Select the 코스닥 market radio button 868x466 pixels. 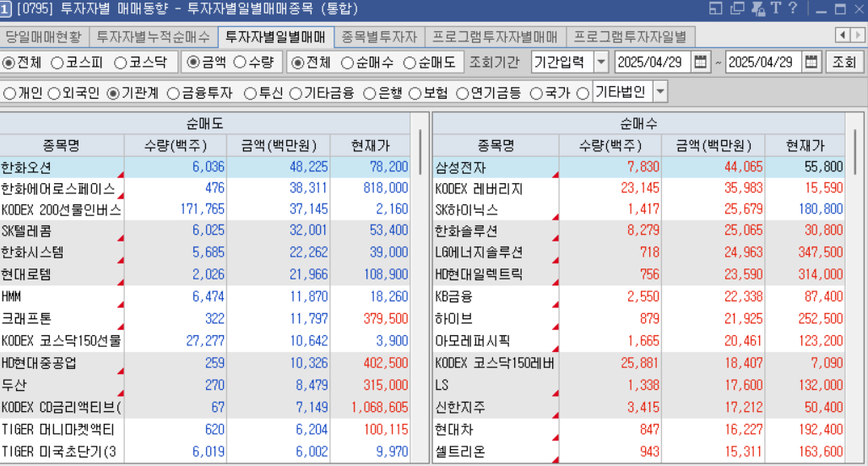click(x=120, y=63)
